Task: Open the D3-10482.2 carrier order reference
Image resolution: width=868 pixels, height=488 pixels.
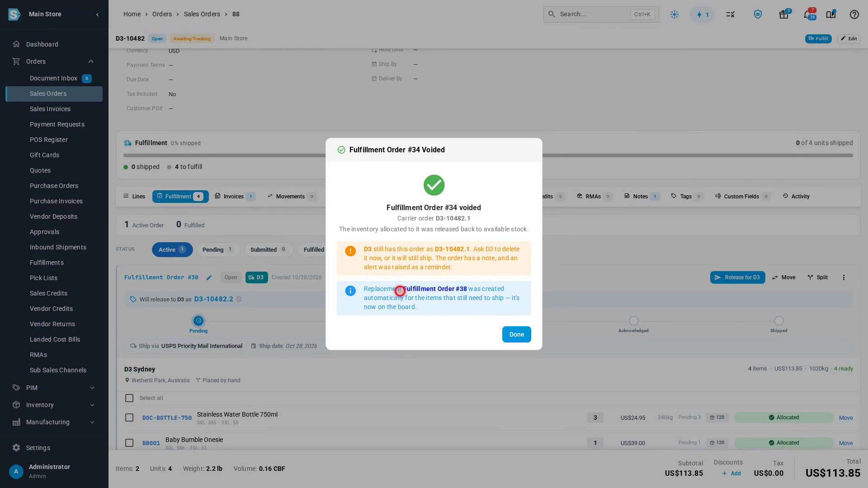Action: (214, 299)
